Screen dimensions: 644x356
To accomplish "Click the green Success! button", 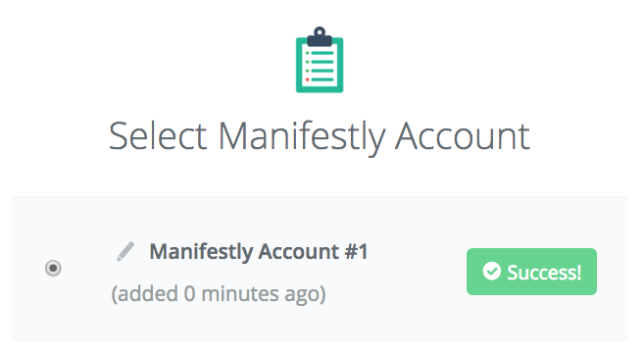I will coord(531,272).
